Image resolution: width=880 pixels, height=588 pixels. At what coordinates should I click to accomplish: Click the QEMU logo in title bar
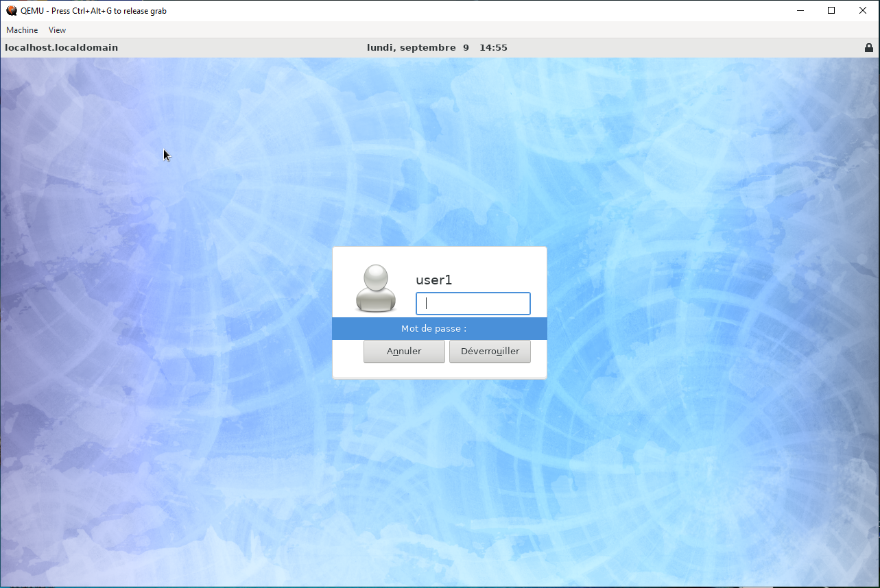12,11
